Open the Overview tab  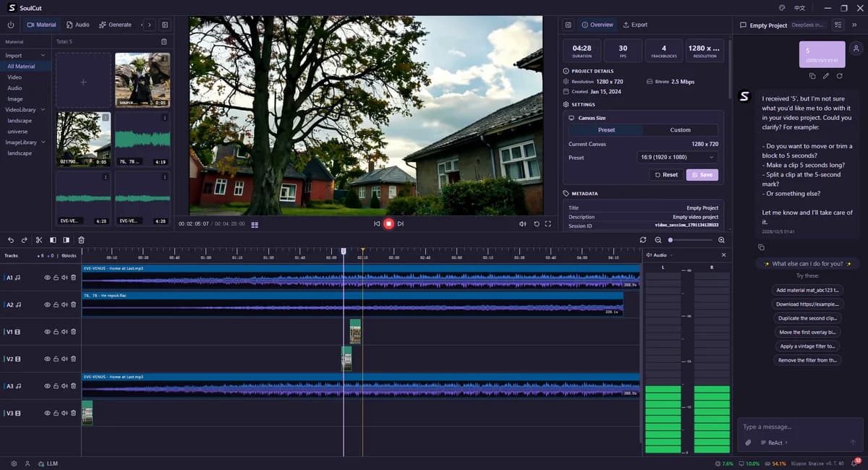click(x=597, y=25)
